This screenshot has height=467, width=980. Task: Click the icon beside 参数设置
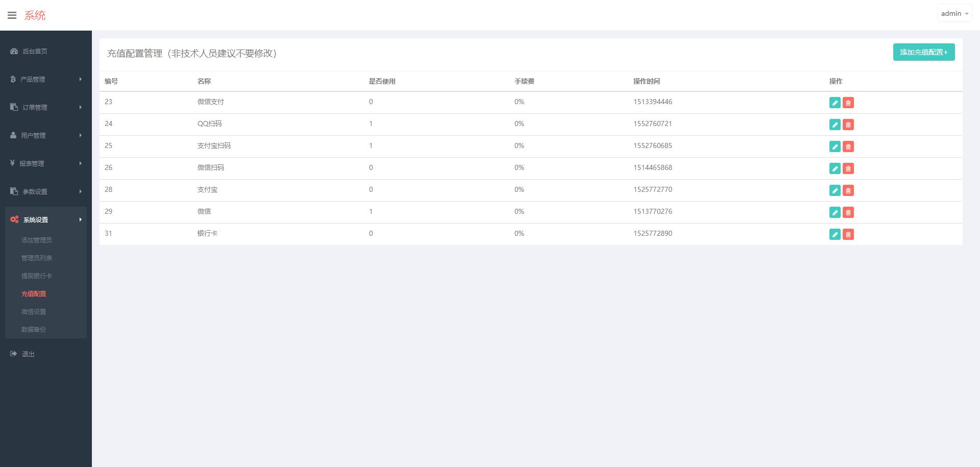[14, 191]
